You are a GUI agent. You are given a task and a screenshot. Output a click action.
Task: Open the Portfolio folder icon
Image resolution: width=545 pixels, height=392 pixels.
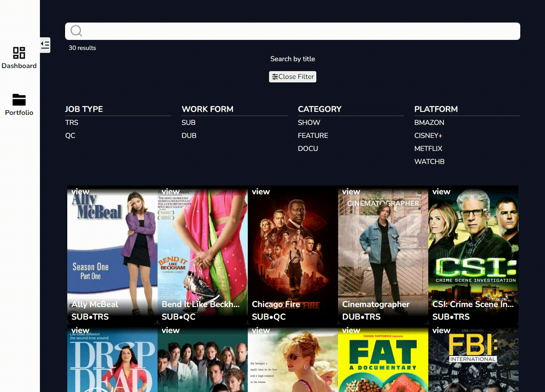[19, 100]
